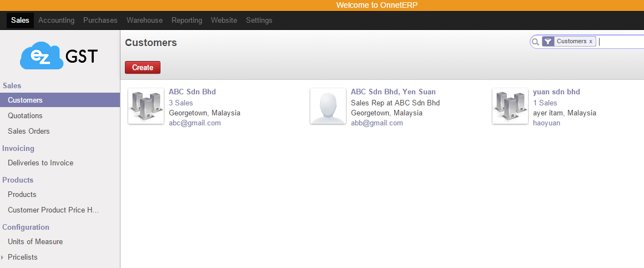Open the Reporting menu
Screen dimensions: 644x268
click(187, 20)
